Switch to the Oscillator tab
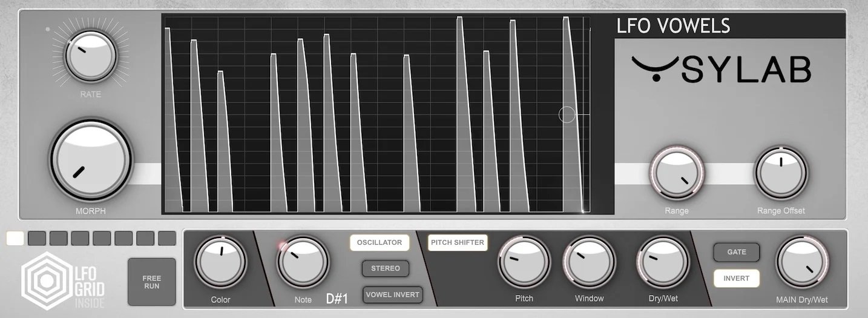The height and width of the screenshot is (318, 868). point(380,243)
